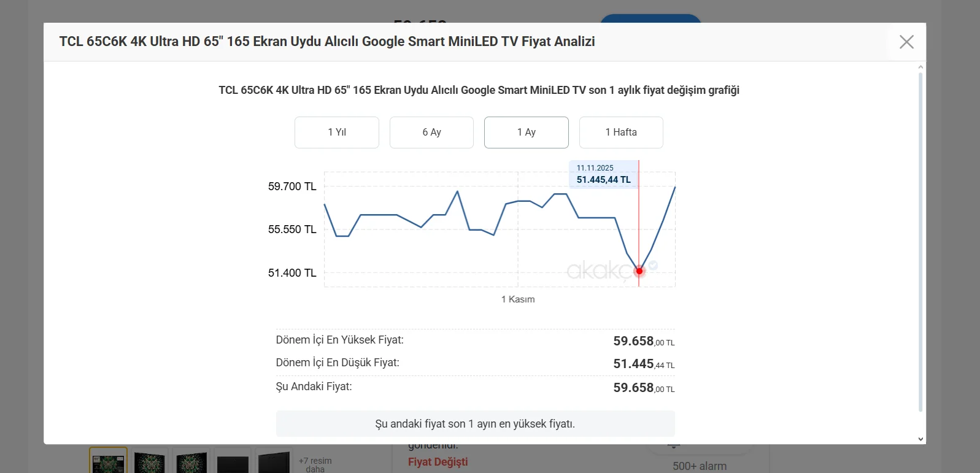Open the first TV product thumbnail
This screenshot has width=980, height=473.
click(109, 460)
